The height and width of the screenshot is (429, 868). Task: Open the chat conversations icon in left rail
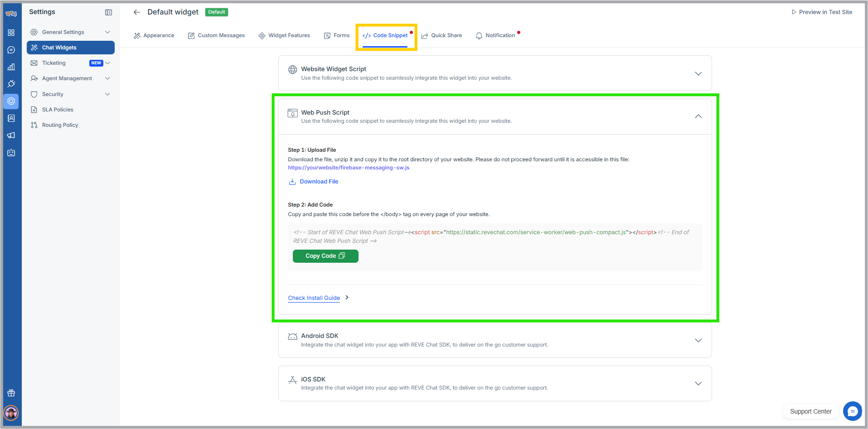[11, 50]
